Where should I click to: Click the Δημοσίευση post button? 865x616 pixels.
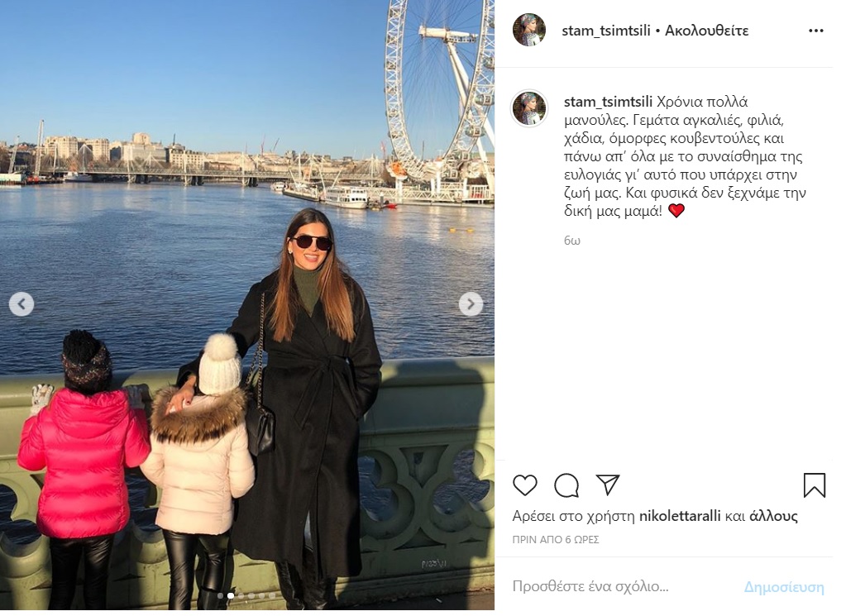click(784, 587)
